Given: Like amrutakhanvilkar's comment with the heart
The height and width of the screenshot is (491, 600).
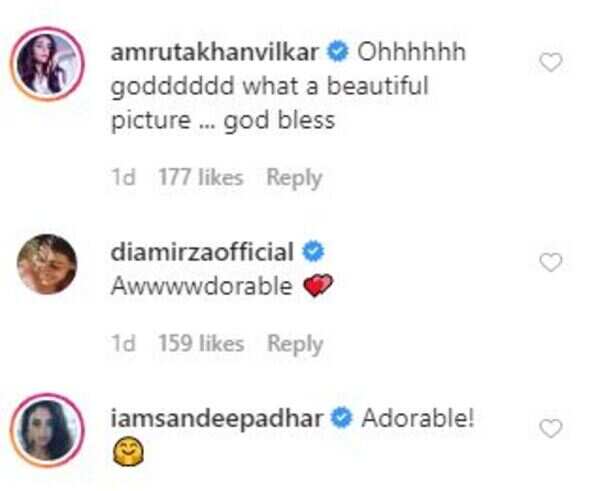Looking at the screenshot, I should pos(551,62).
